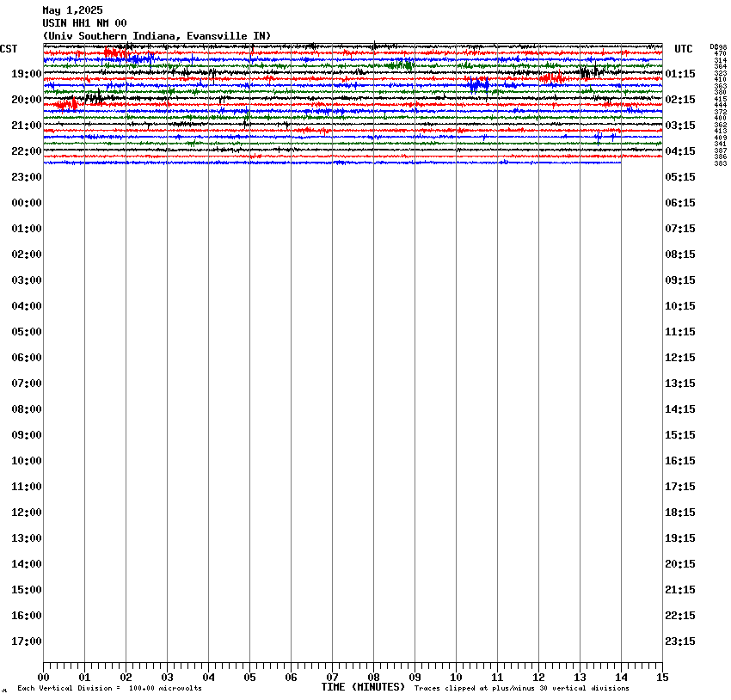The image size is (731, 700).
Task: Select minute 07 on the time axis
Action: pyautogui.click(x=333, y=678)
